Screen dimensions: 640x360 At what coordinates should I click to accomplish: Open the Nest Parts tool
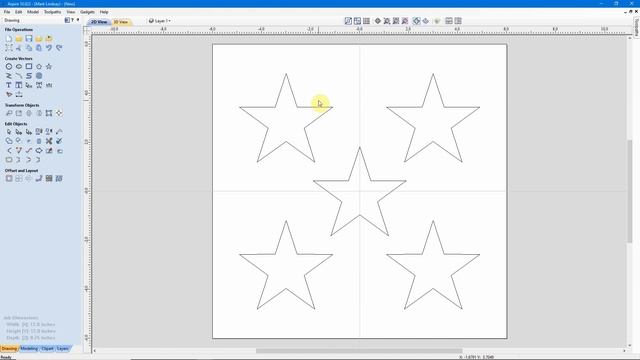point(49,178)
